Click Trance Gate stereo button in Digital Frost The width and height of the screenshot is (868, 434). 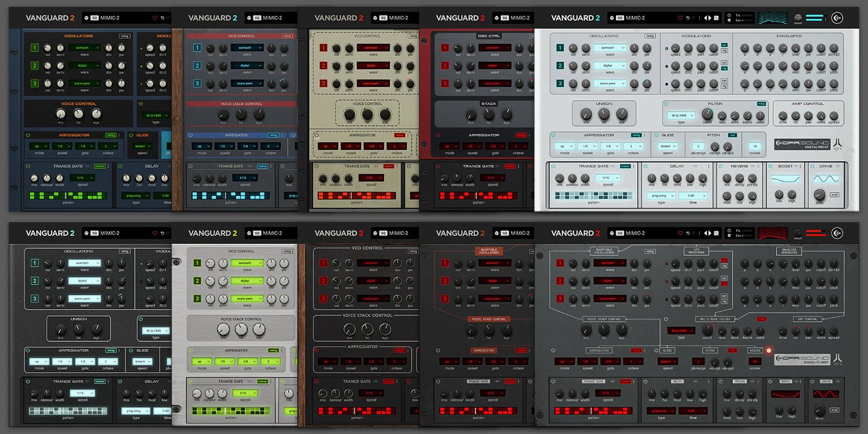click(x=626, y=166)
